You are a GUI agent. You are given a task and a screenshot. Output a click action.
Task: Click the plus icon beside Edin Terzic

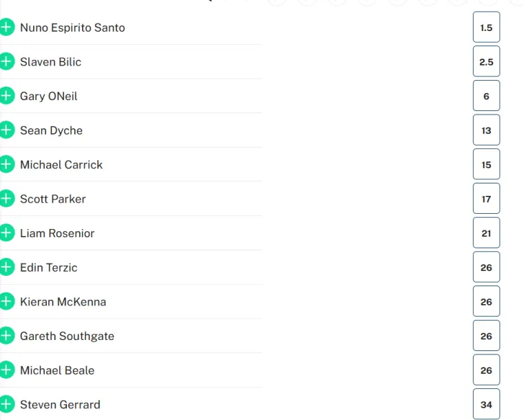coord(6,268)
